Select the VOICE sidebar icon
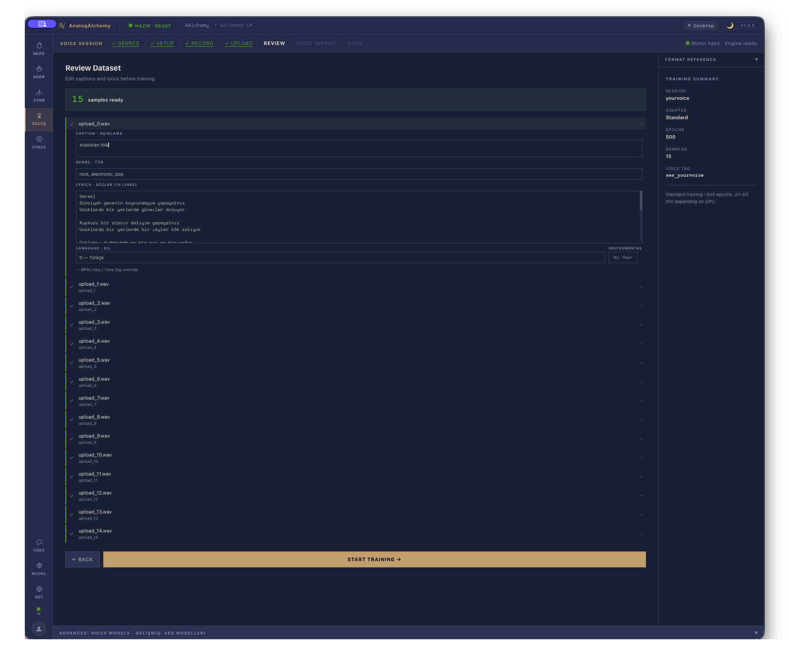The height and width of the screenshot is (672, 789). pos(39,119)
